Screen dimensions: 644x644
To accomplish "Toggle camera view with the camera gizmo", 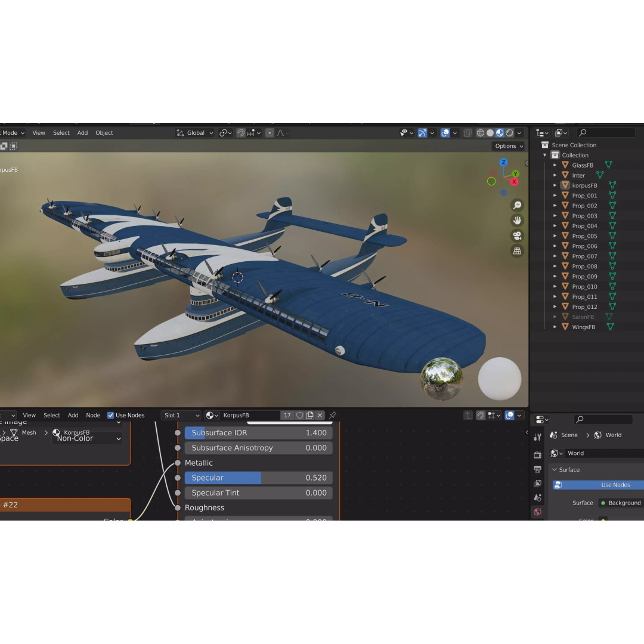I will (517, 236).
